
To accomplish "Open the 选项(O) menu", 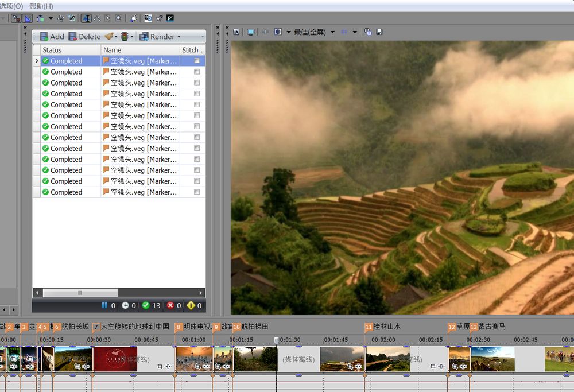I will pyautogui.click(x=11, y=6).
